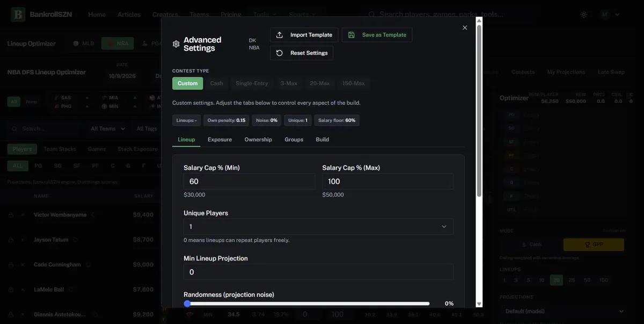Open the Sports menu dropdown
The height and width of the screenshot is (324, 644).
[302, 15]
